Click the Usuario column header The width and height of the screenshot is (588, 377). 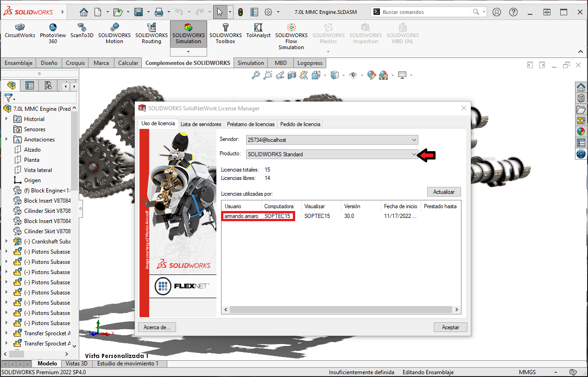[241, 206]
